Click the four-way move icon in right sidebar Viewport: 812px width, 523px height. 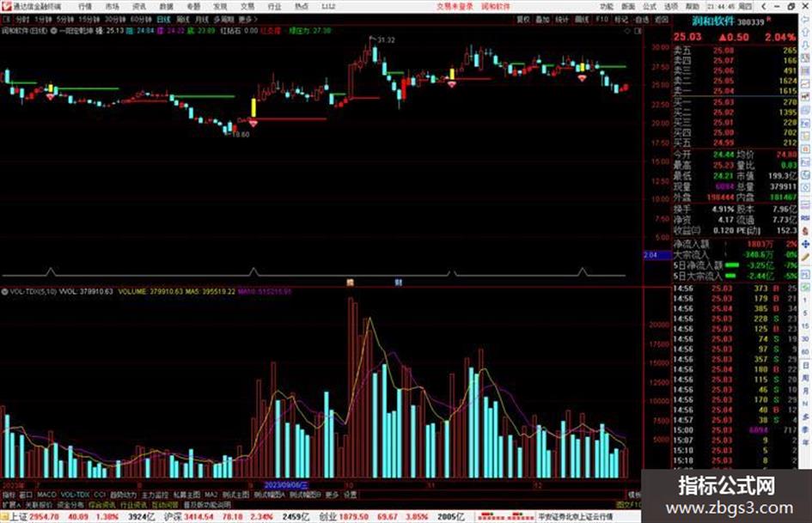(805, 244)
